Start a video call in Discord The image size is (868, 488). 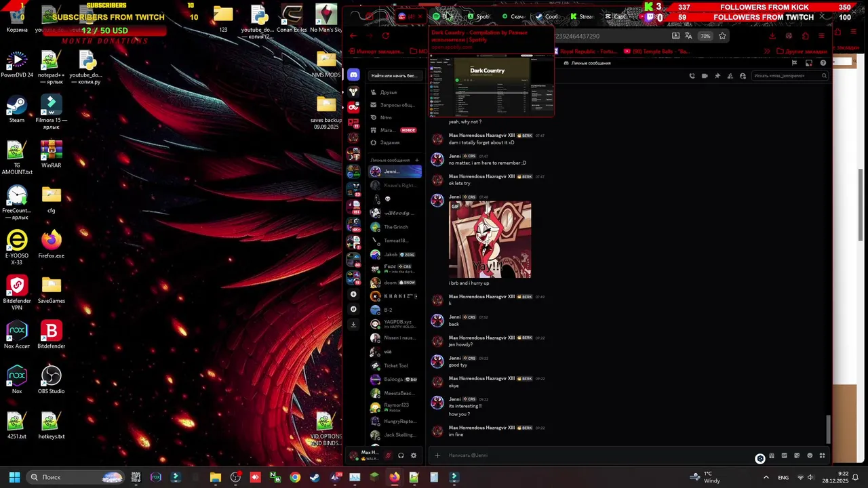705,76
